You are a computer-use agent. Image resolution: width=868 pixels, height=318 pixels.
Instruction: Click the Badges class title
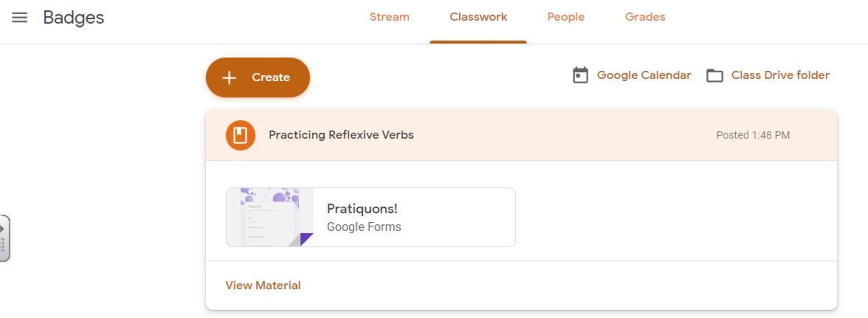coord(73,17)
